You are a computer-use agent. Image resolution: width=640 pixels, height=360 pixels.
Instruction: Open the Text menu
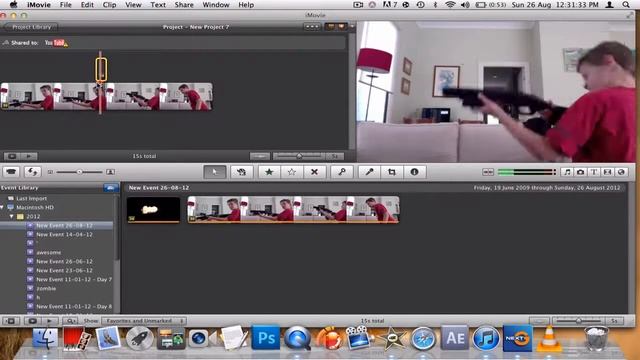click(158, 5)
